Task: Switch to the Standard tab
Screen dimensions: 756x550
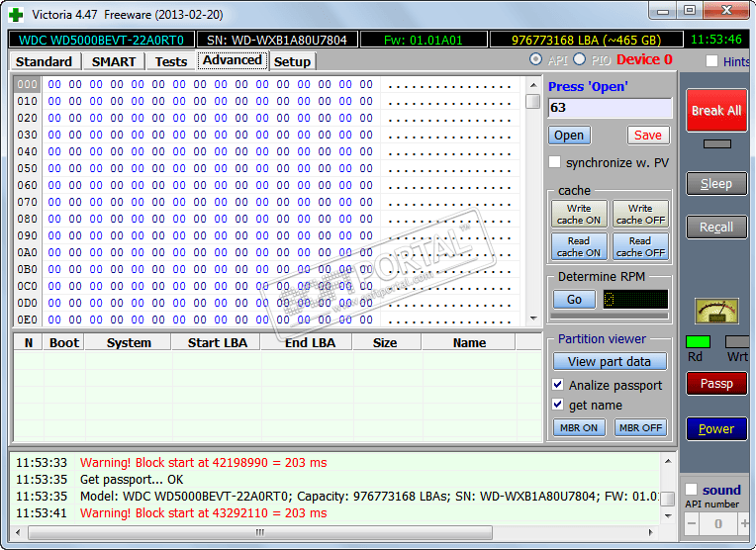Action: click(44, 61)
